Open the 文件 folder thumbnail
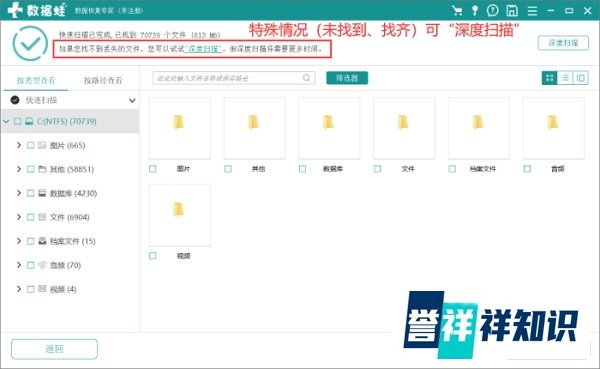The image size is (600, 369). pos(404,128)
